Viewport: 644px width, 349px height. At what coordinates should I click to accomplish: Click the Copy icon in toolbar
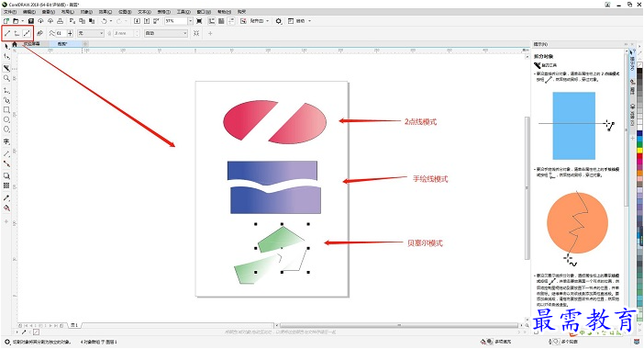pos(83,21)
